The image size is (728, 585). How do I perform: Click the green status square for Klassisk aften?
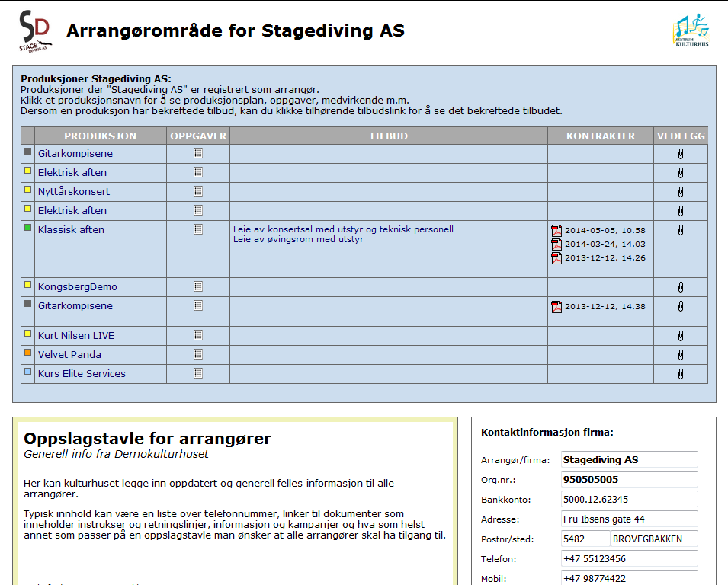pyautogui.click(x=28, y=227)
